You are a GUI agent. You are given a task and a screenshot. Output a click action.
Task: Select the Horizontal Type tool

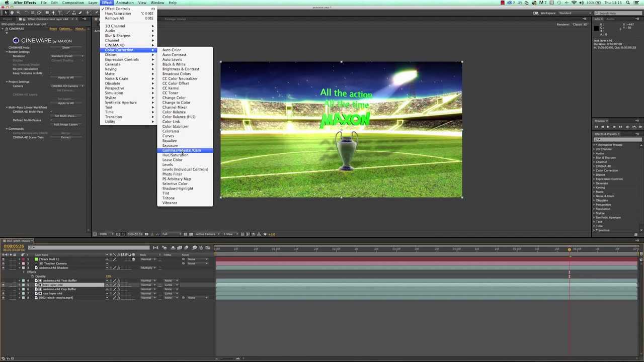[x=60, y=13]
